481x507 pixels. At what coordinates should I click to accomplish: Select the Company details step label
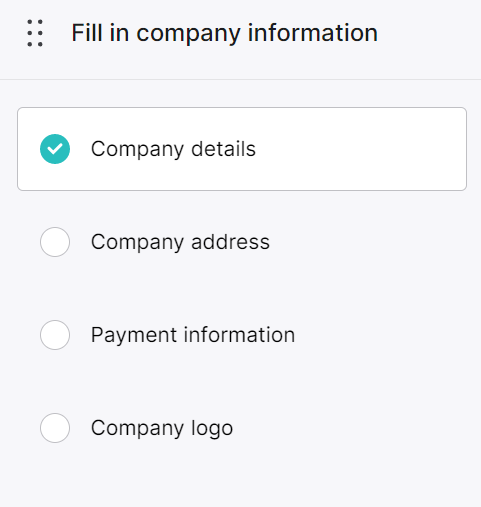pos(173,149)
